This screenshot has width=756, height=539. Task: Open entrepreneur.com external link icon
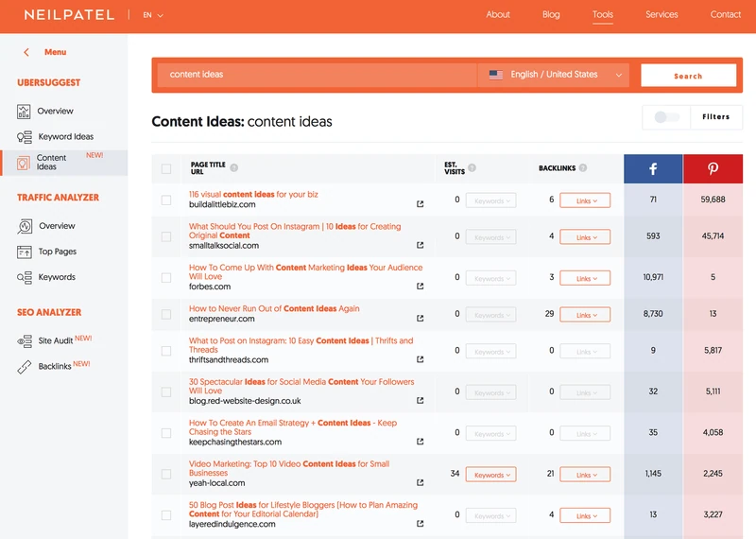click(x=420, y=318)
